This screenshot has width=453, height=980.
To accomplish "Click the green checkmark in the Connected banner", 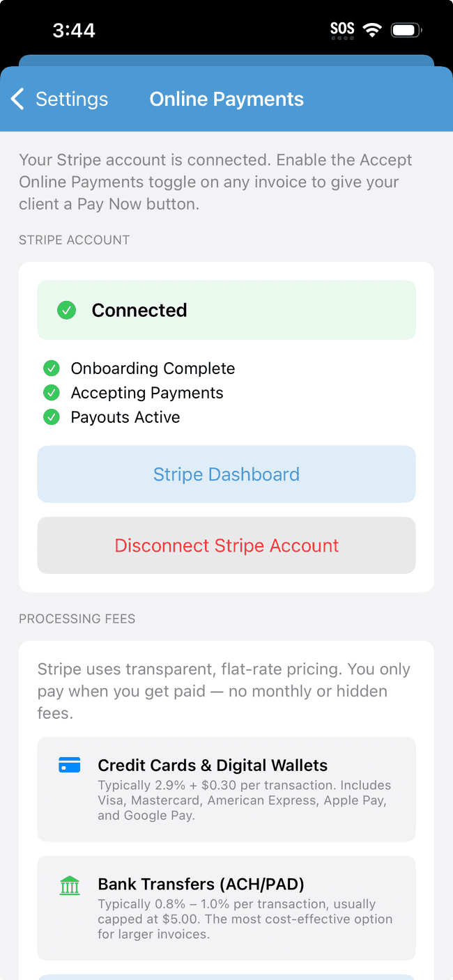I will 66,310.
